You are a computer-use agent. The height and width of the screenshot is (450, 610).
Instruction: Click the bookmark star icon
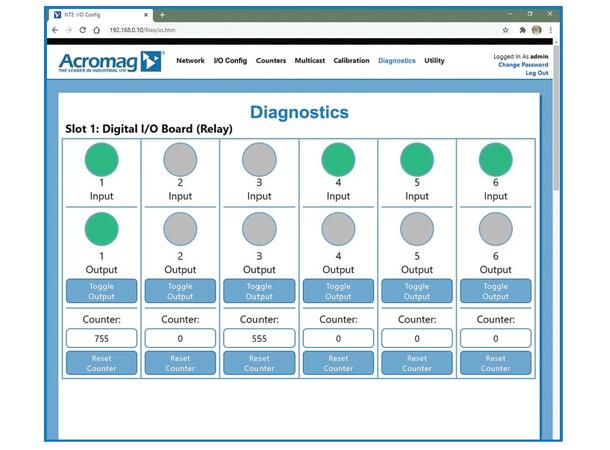pos(505,30)
